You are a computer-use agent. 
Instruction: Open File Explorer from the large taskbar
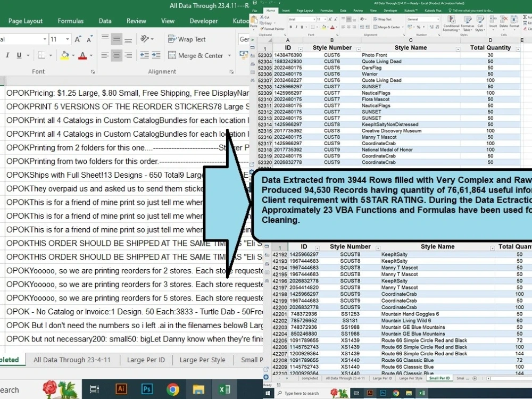(198, 389)
